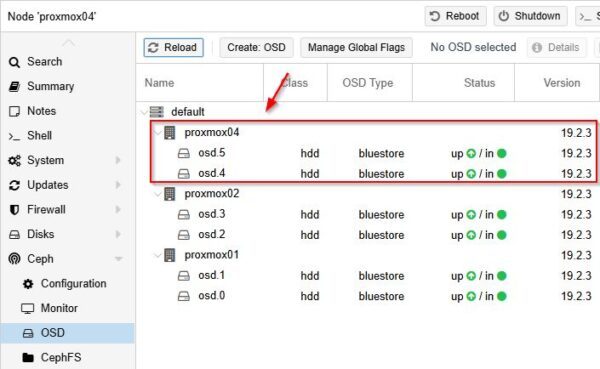Click the hdd class cell of osd.5
The image size is (600, 369).
310,153
